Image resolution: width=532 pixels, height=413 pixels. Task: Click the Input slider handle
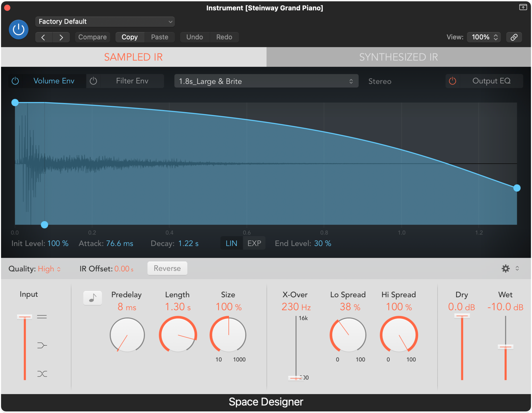(24, 317)
